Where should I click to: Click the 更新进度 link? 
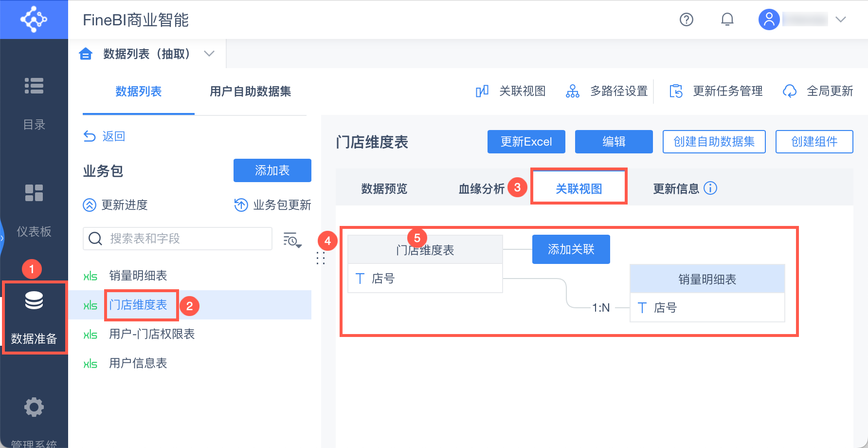[x=115, y=205]
